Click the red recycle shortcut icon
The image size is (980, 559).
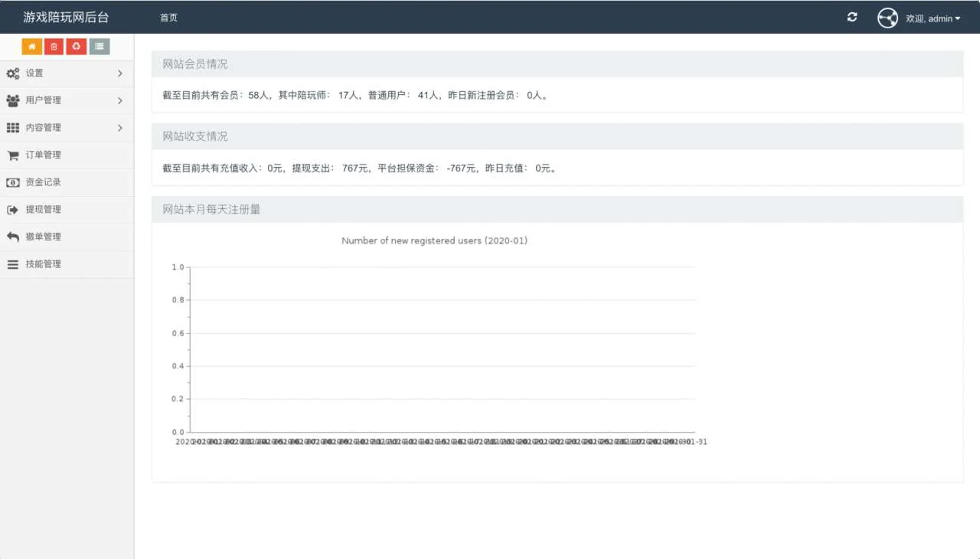[76, 47]
